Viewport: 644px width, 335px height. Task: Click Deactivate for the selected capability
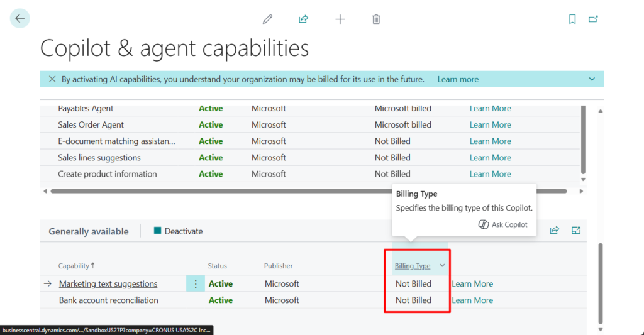[178, 231]
